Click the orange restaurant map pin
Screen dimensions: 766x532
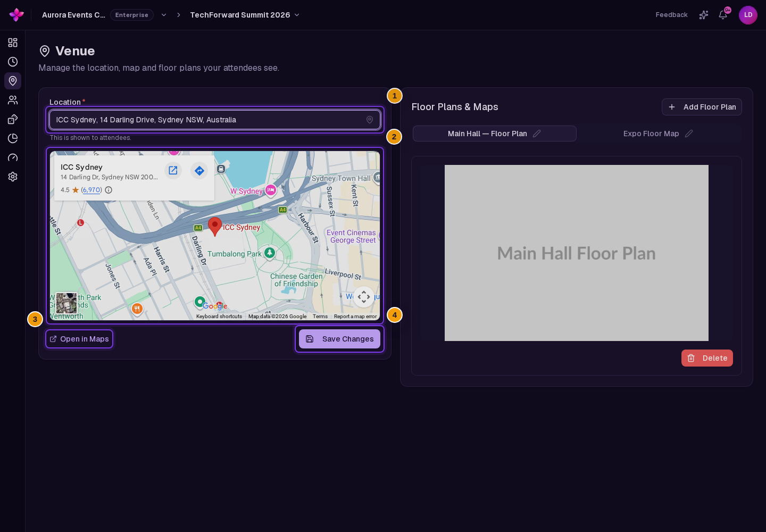[137, 309]
